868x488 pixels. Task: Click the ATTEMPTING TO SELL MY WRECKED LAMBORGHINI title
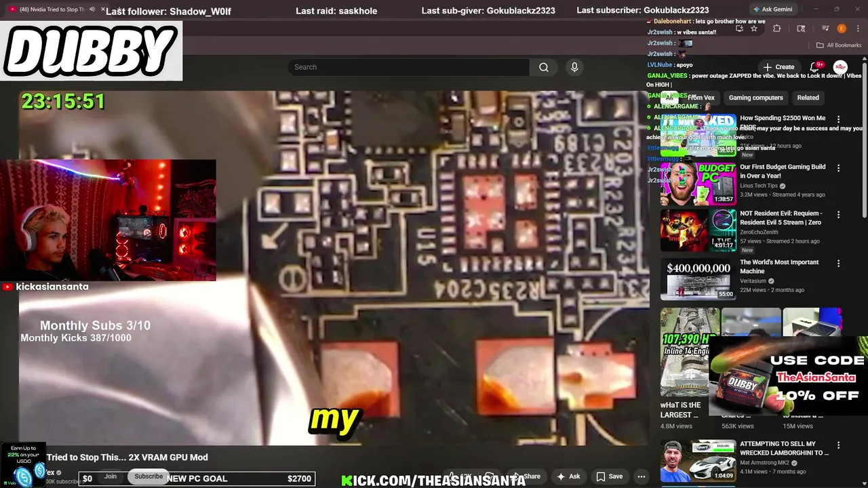click(784, 448)
